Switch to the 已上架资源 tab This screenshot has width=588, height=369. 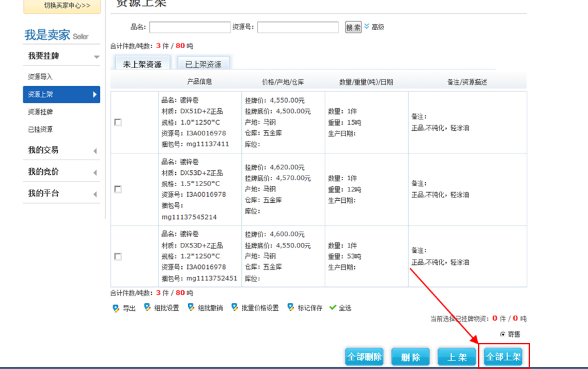[x=203, y=64]
